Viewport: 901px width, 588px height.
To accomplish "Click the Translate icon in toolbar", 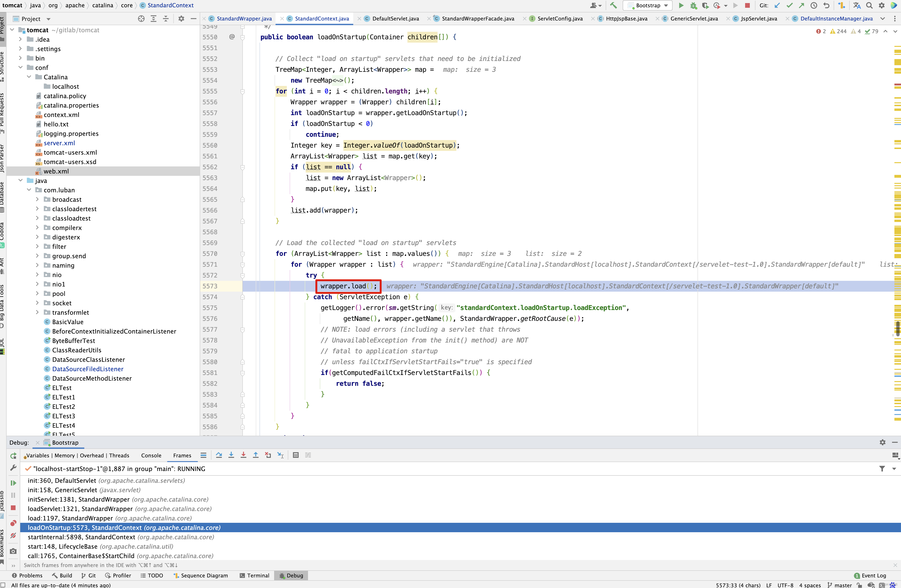I will pyautogui.click(x=857, y=5).
